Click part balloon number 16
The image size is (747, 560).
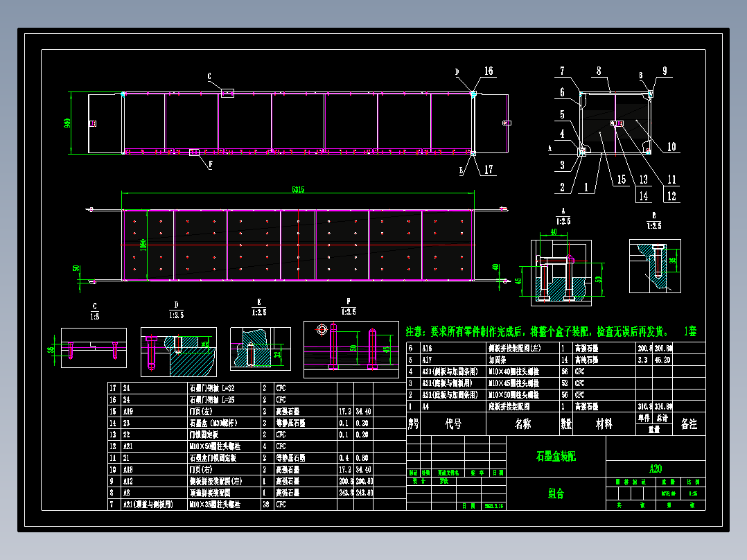tap(489, 71)
